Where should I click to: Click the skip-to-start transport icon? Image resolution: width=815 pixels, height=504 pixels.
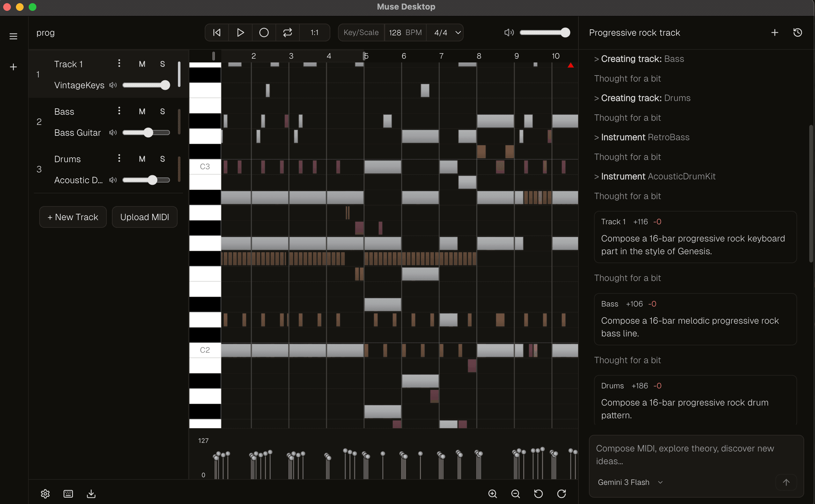[x=216, y=32]
